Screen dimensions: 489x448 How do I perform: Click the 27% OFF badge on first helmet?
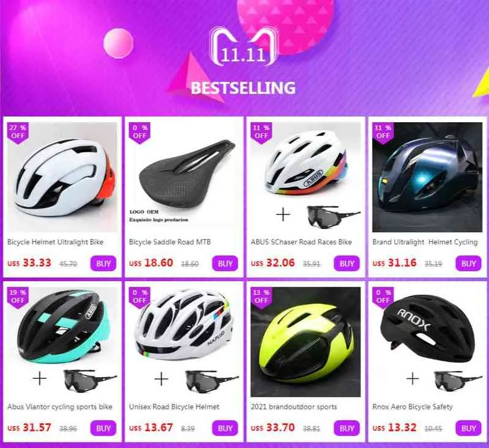tap(18, 133)
